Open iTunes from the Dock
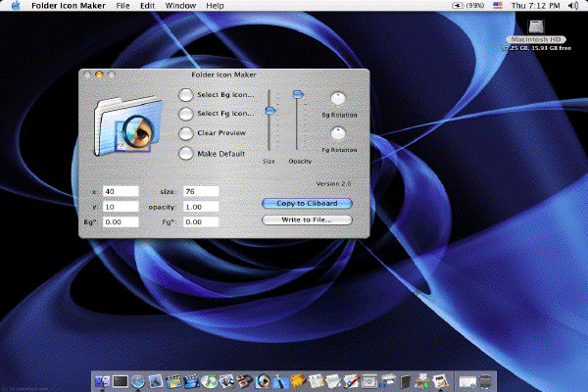Screen dimensions: 588x392 pyautogui.click(x=210, y=381)
